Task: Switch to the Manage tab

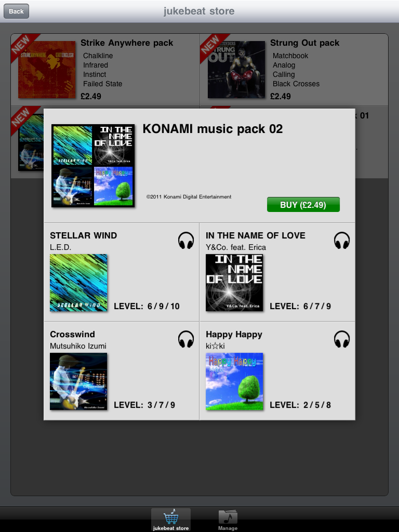Action: pyautogui.click(x=228, y=520)
